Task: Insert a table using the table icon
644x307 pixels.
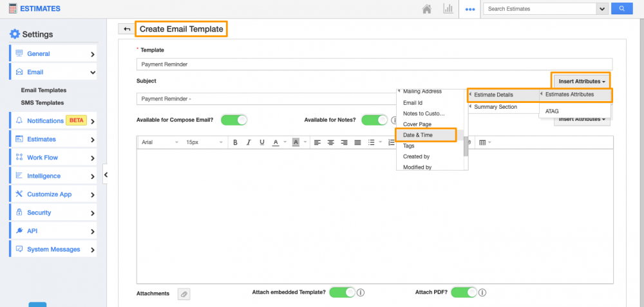Action: pos(483,142)
